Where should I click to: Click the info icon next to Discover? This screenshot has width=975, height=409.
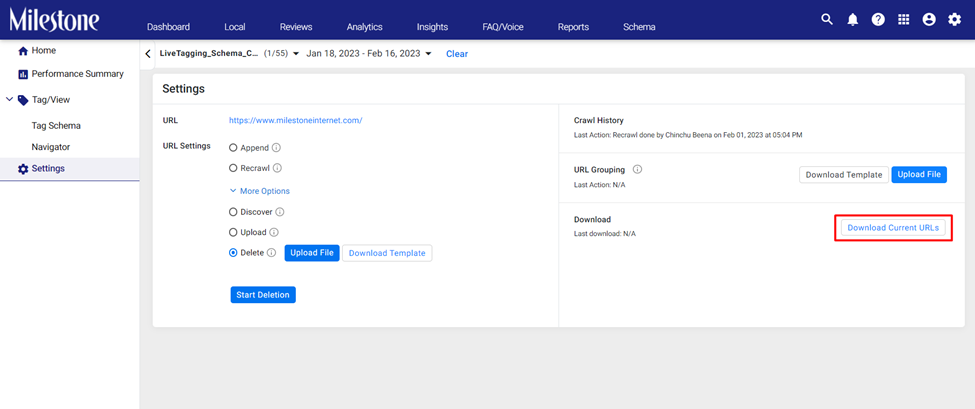280,212
